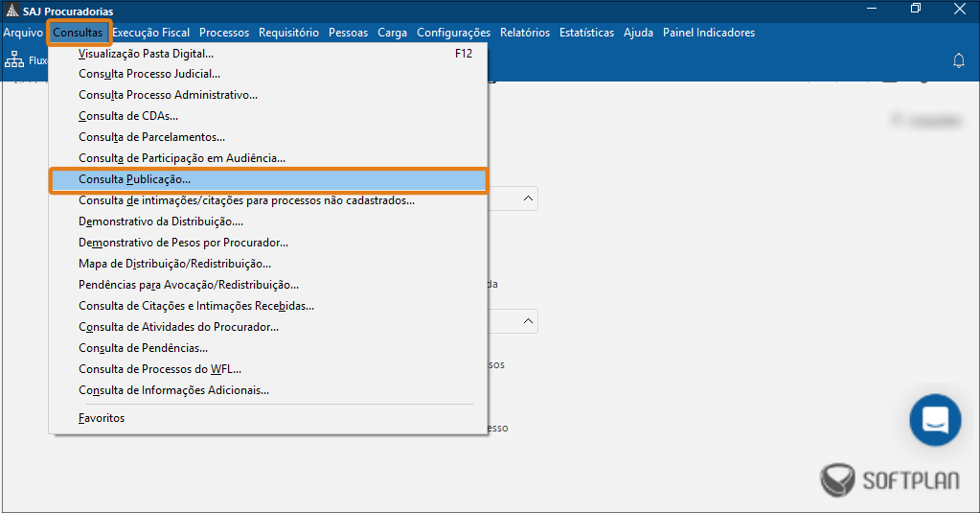The width and height of the screenshot is (980, 513).
Task: Open the Consultas menu
Action: pyautogui.click(x=79, y=33)
